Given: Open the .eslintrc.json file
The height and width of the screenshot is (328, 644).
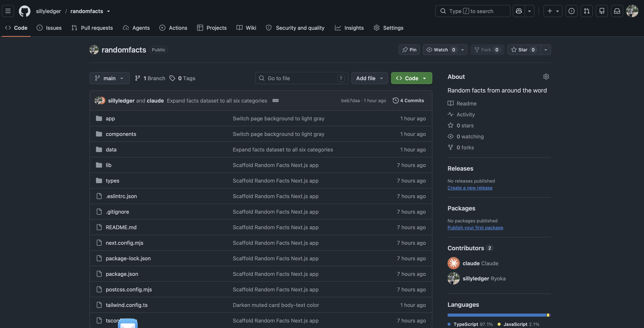Looking at the screenshot, I should (121, 196).
